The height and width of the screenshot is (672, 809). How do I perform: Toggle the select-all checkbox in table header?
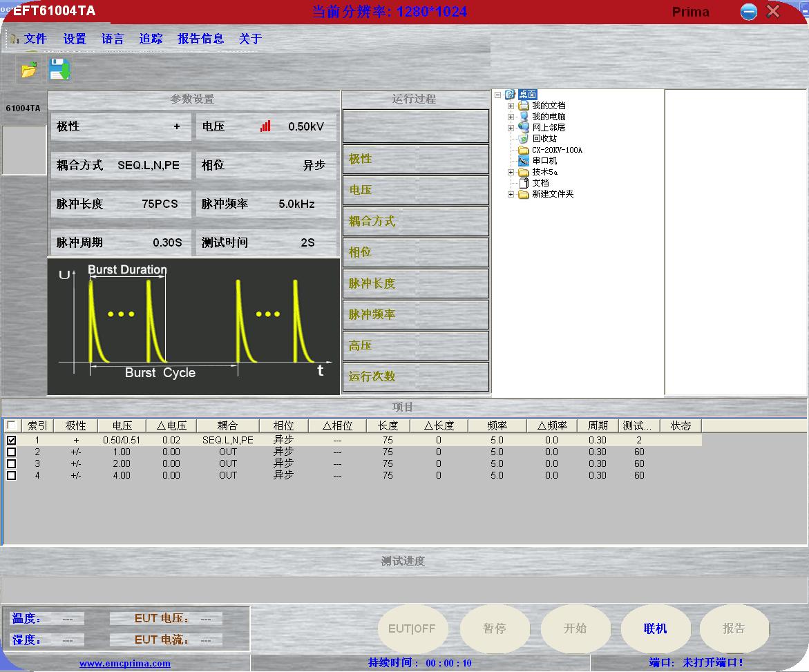click(x=11, y=425)
